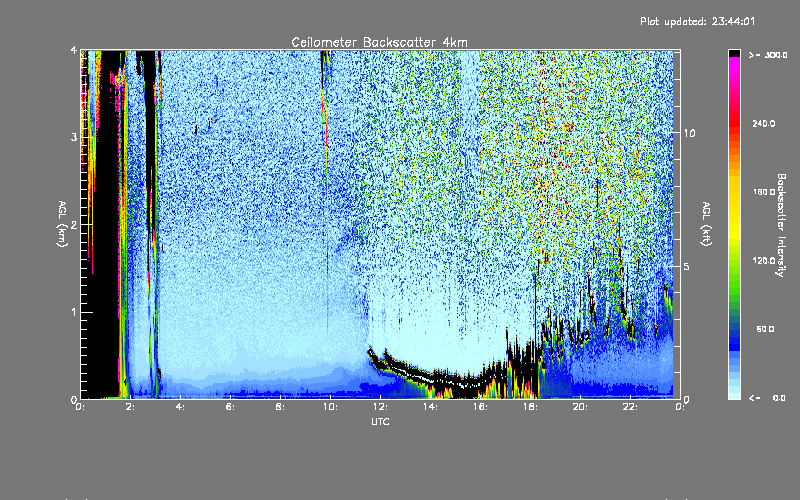The width and height of the screenshot is (800, 500).
Task: Click the '20:' hour label on time axis
Action: pyautogui.click(x=580, y=407)
